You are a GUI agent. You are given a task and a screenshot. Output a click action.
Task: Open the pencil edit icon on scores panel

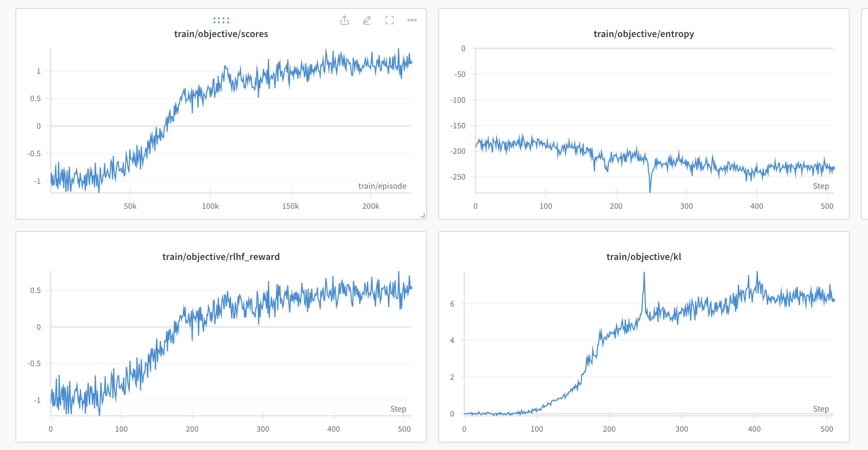pyautogui.click(x=367, y=20)
